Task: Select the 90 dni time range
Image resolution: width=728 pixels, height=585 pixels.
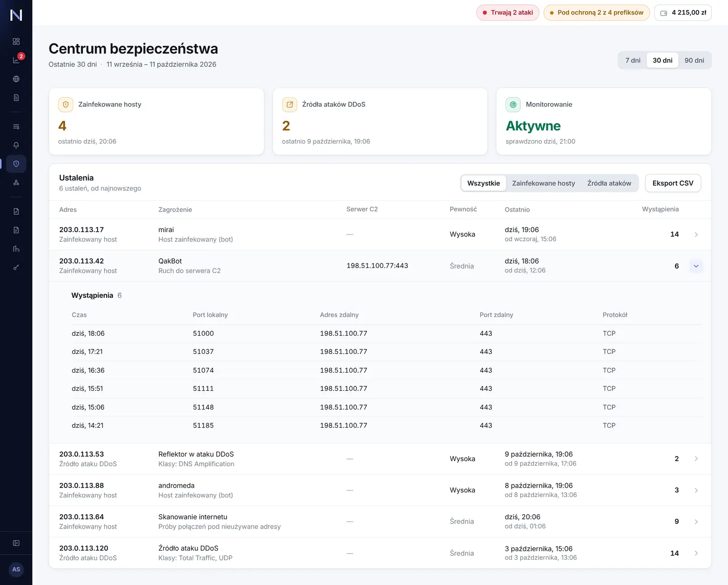Action: click(694, 60)
